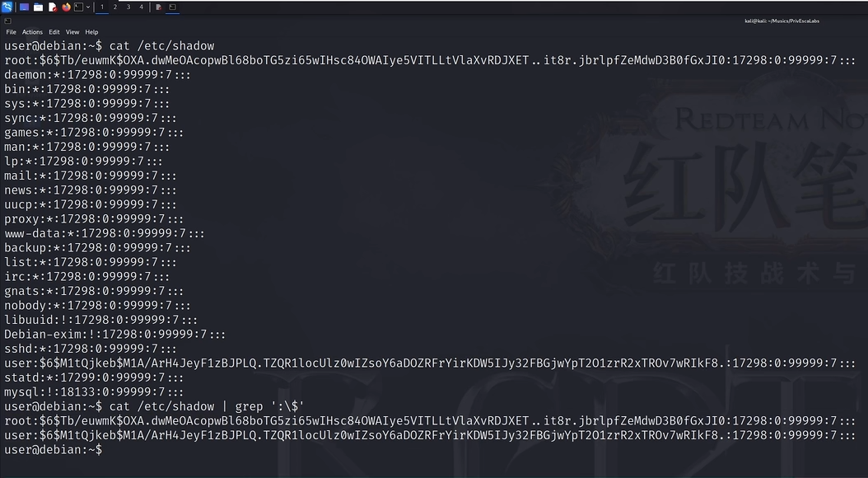Image resolution: width=868 pixels, height=478 pixels.
Task: Switch to workspace 1
Action: (102, 7)
